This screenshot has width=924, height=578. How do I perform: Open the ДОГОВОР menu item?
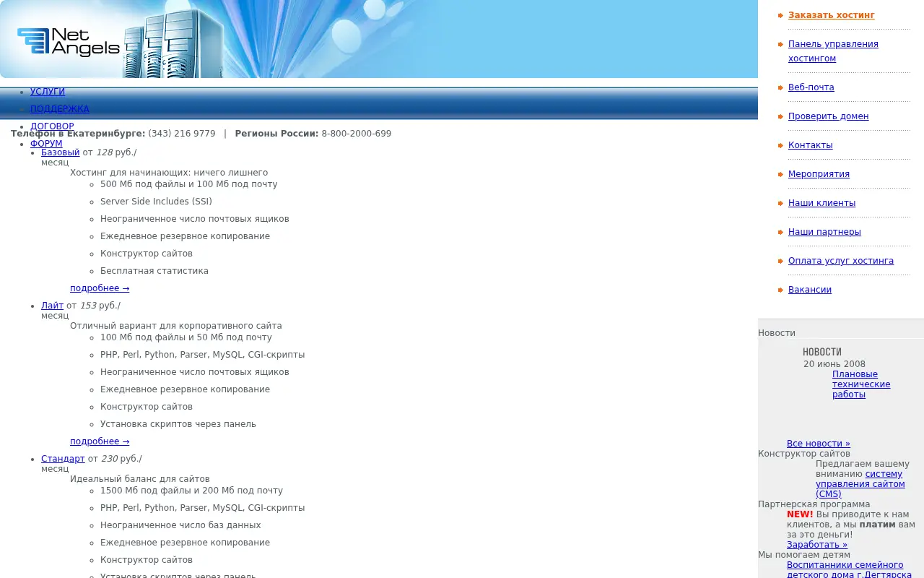pos(52,126)
